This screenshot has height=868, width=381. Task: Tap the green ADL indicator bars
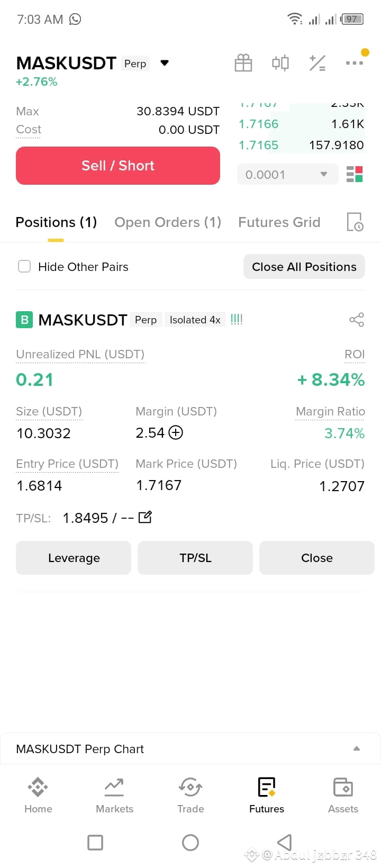tap(237, 319)
